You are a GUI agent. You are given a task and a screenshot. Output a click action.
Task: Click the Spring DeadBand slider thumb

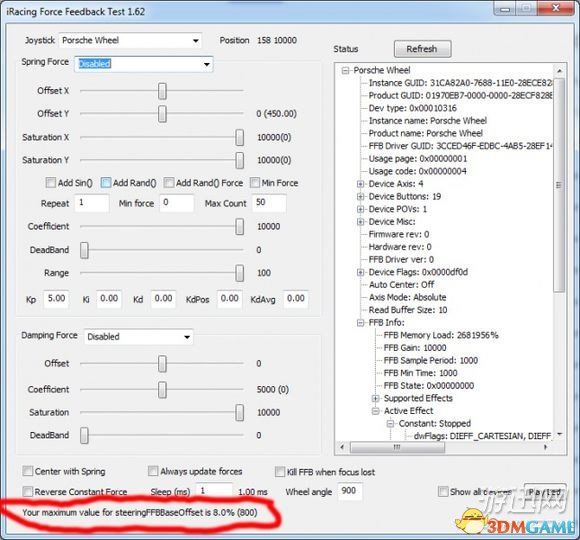(84, 250)
